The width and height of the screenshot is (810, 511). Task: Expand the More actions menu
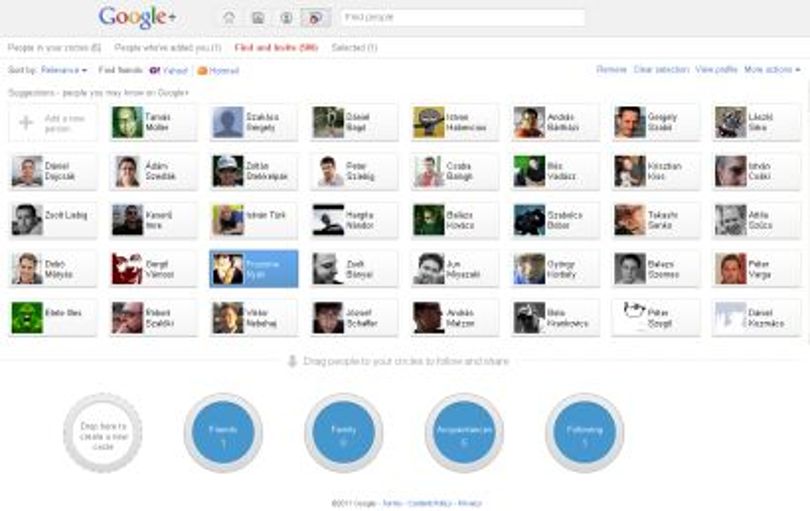pos(772,69)
